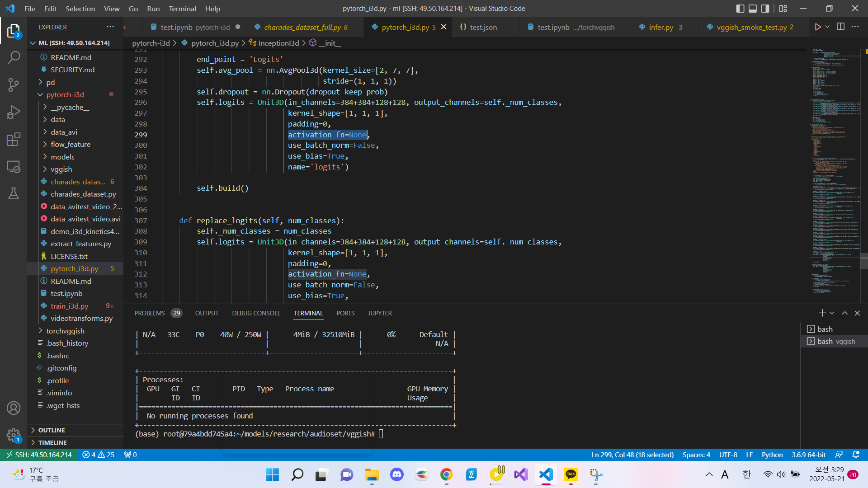The width and height of the screenshot is (868, 488).
Task: Collapse the pytorch-i3d folder
Action: click(x=65, y=94)
